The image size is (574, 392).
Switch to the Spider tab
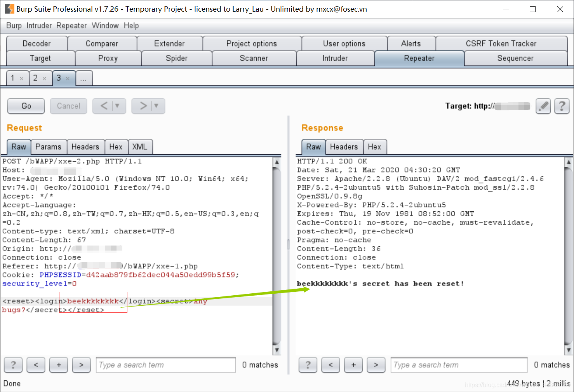click(x=177, y=58)
